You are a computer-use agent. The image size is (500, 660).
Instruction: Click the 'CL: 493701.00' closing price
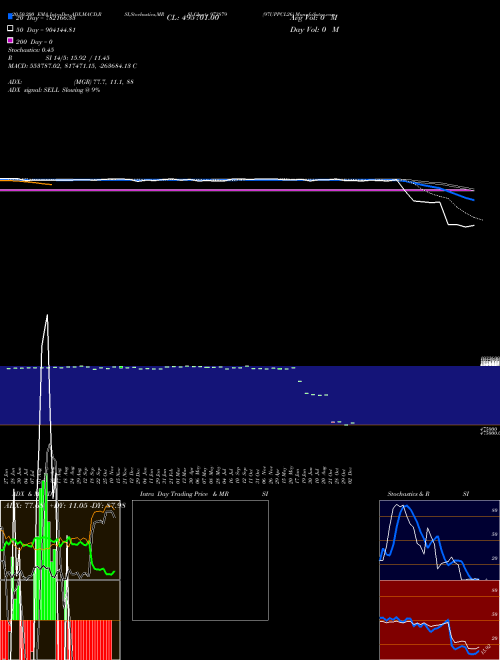pyautogui.click(x=193, y=18)
